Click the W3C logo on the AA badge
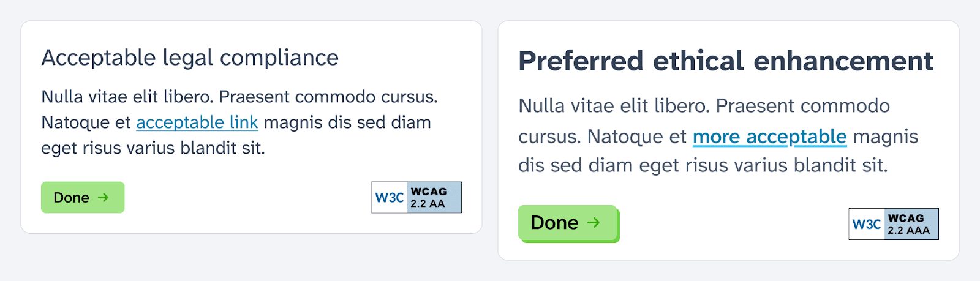Screen dimensions: 980x281 [x=390, y=198]
